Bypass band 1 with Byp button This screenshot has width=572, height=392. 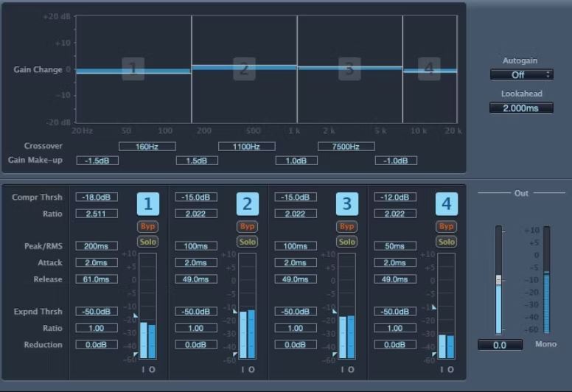click(147, 226)
